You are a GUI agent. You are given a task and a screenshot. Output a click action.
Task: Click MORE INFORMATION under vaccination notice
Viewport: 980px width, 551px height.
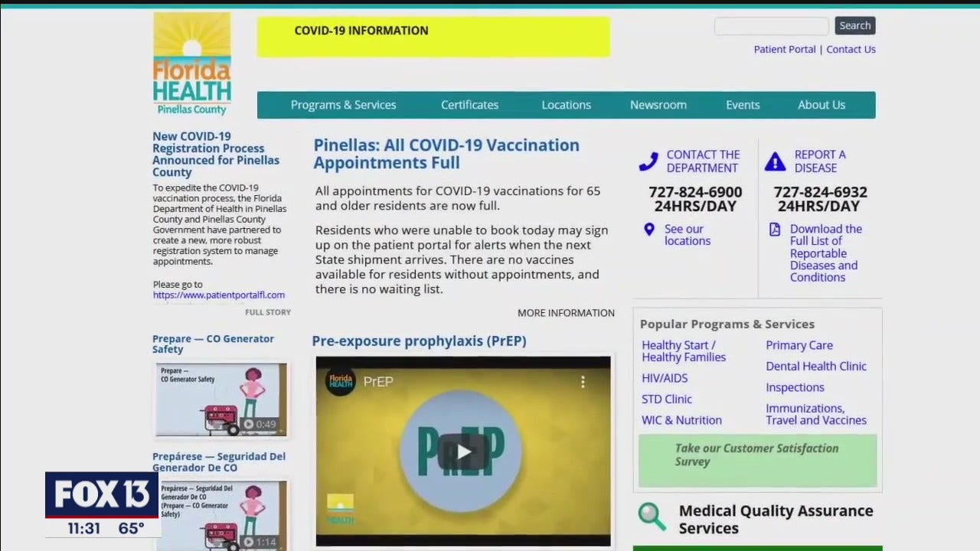566,313
